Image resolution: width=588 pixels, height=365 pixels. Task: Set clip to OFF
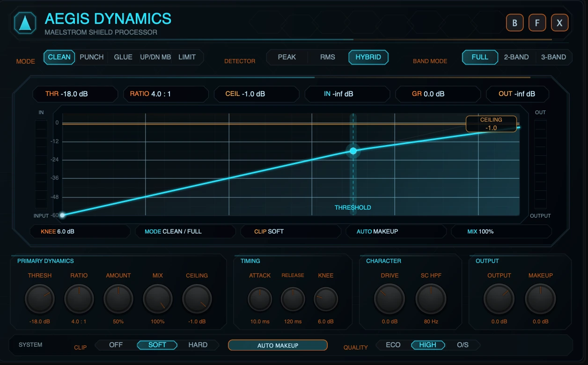[116, 345]
